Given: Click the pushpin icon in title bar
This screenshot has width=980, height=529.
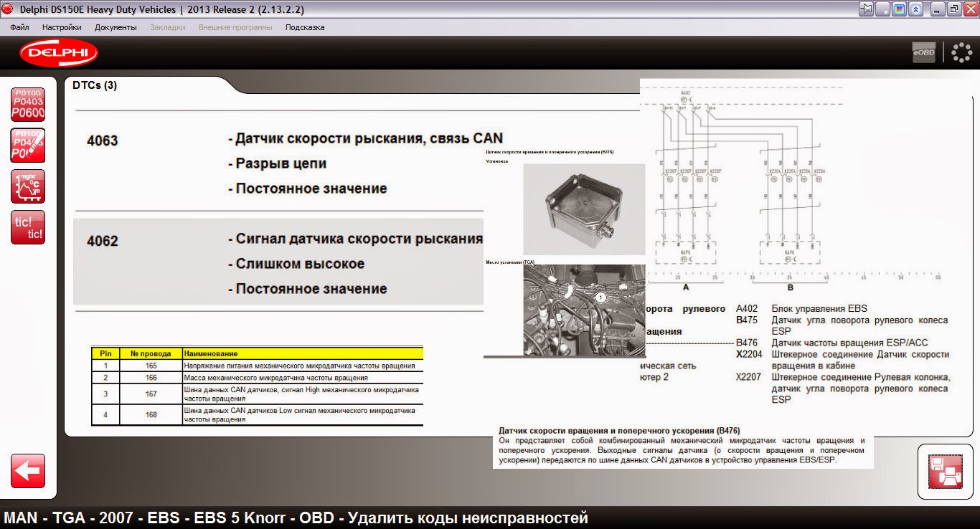Looking at the screenshot, I should pyautogui.click(x=867, y=9).
